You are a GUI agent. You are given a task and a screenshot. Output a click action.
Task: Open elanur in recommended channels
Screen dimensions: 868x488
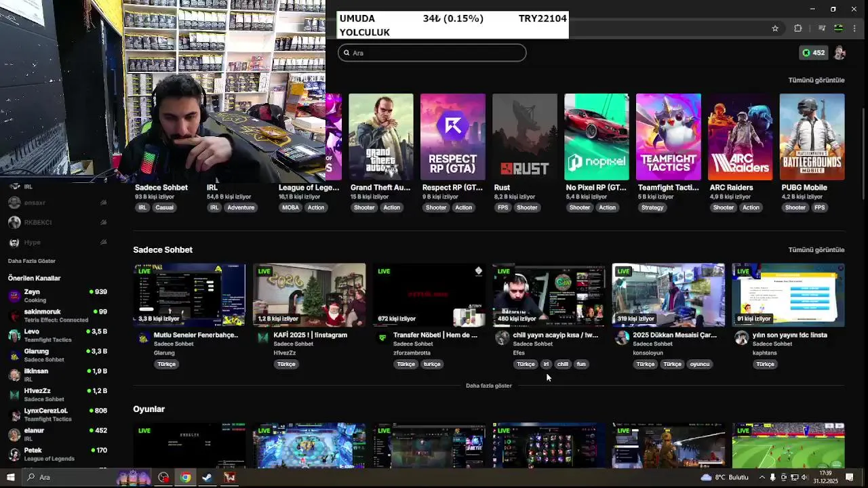tap(58, 434)
